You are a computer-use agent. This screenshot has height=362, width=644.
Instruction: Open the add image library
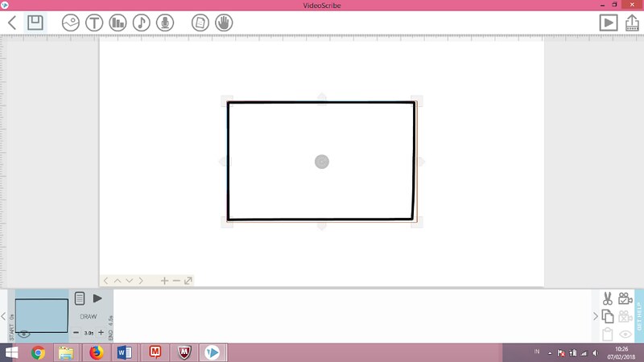(x=71, y=23)
